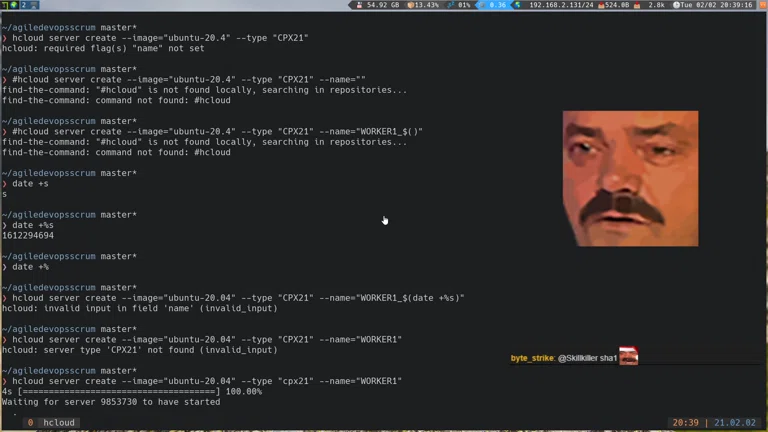Viewport: 768px width, 432px height.
Task: Click the clock showing Tue 02/02 20:39:16
Action: [x=714, y=5]
